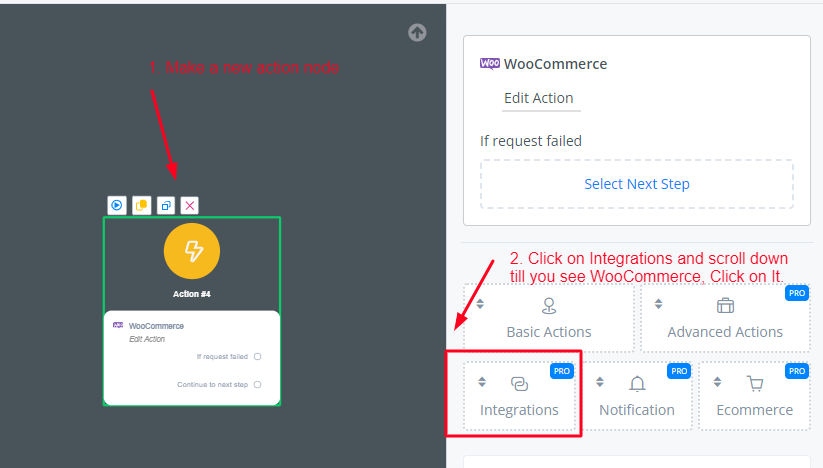Delete the node with the pink X icon

190,205
